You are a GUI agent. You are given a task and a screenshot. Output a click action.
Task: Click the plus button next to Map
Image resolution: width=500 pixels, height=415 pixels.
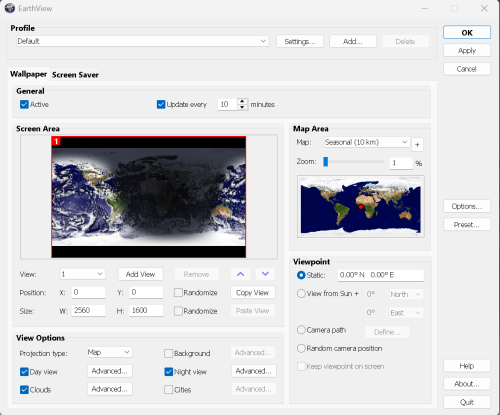(x=417, y=145)
